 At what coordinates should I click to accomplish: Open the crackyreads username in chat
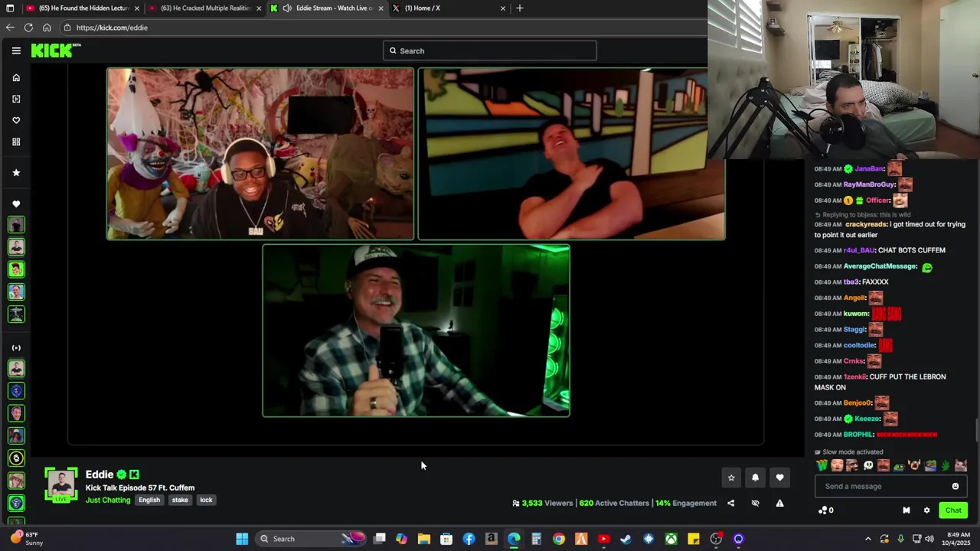tap(866, 225)
